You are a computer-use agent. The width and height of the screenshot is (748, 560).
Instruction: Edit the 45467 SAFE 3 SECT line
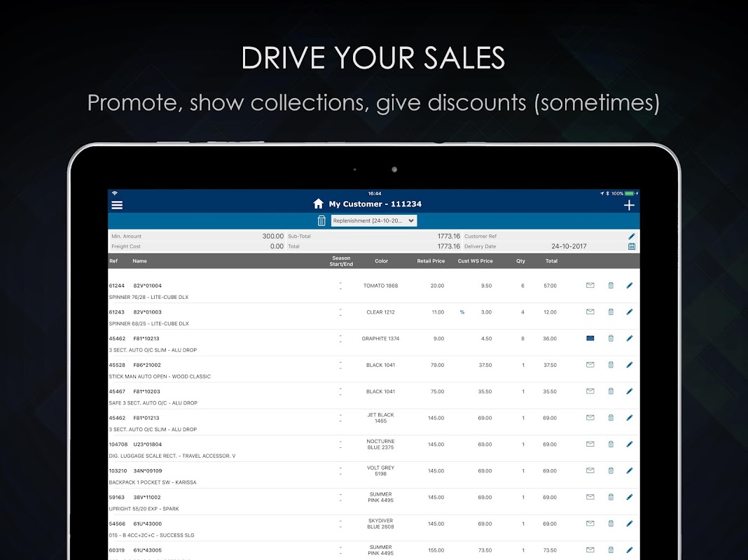click(x=629, y=391)
